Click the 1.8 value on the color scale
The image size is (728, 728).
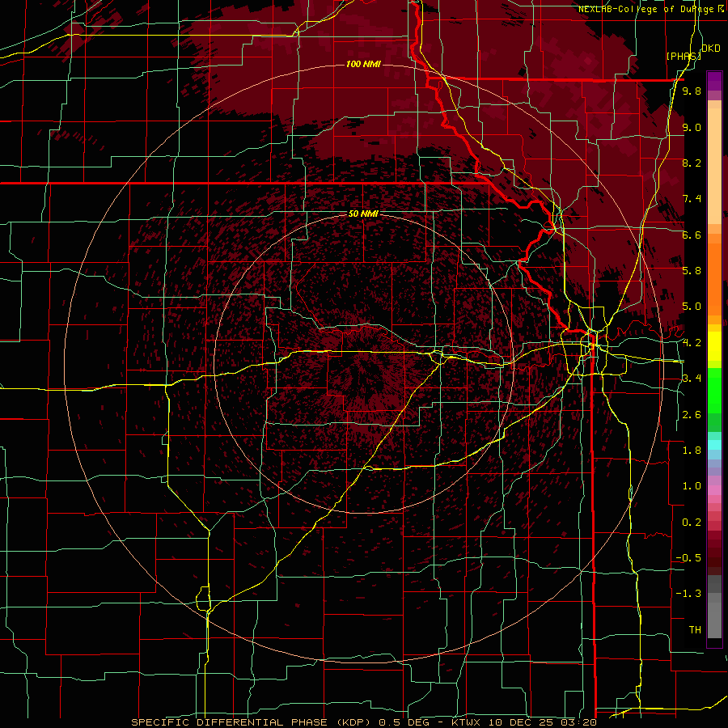[x=692, y=451]
